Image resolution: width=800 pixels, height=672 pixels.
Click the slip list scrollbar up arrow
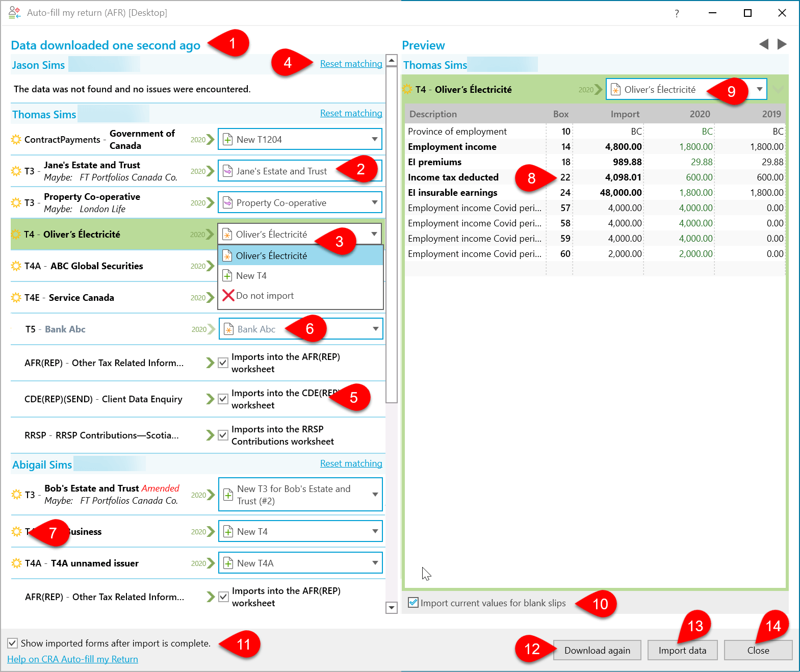(x=392, y=60)
